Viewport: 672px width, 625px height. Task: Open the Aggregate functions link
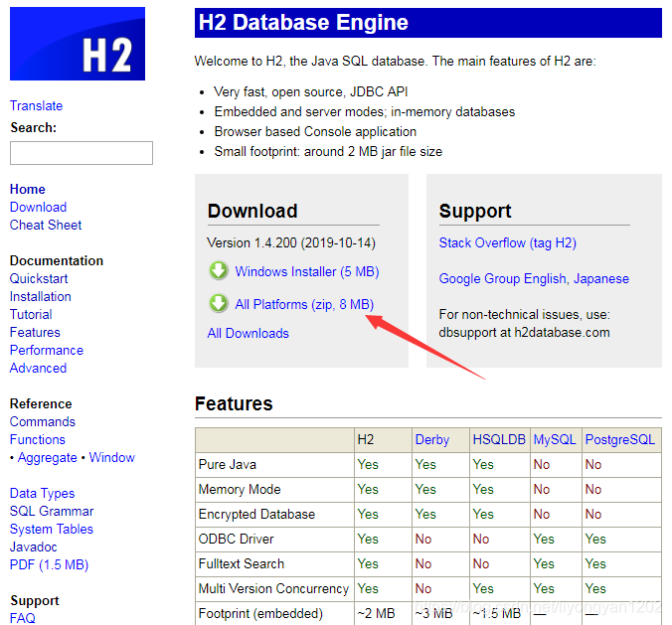pyautogui.click(x=48, y=457)
